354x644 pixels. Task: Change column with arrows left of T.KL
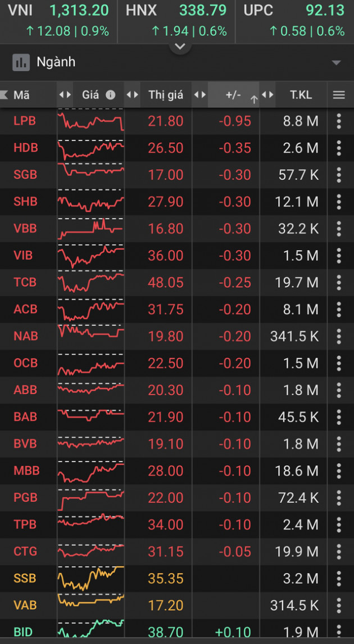[x=267, y=95]
